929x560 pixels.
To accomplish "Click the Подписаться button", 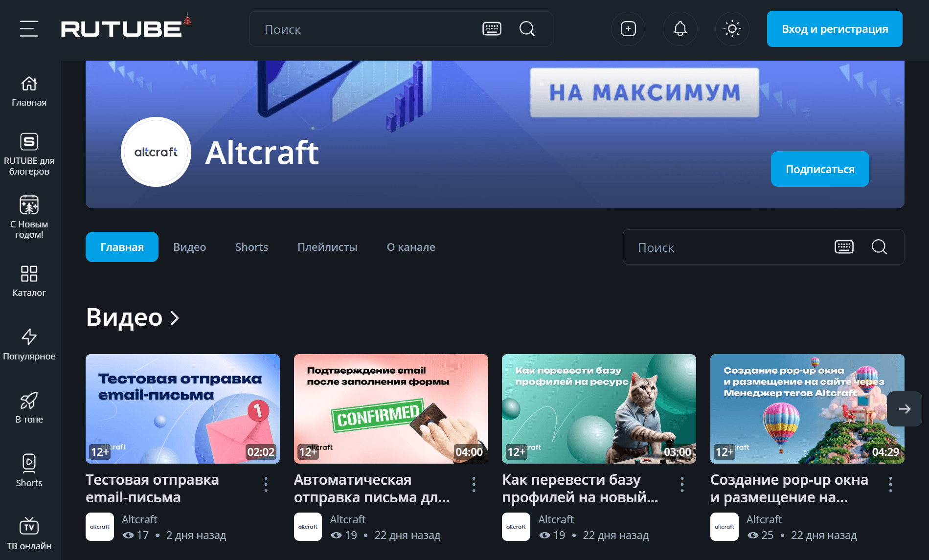I will coord(820,169).
